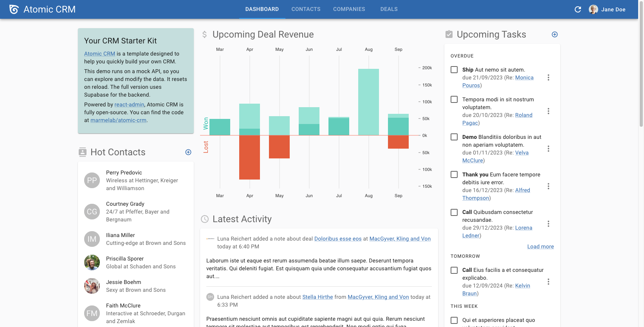
Task: Click Perry Predovic's PP avatar
Action: point(92,180)
